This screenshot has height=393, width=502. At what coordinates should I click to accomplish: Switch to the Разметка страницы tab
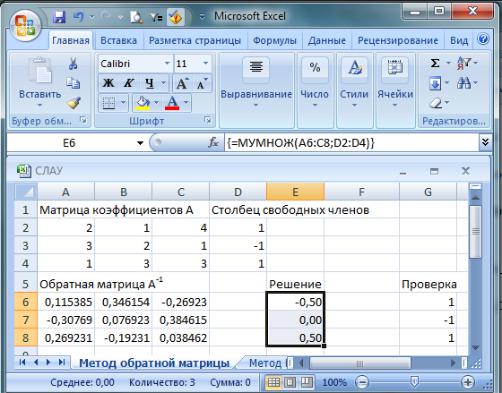tap(195, 40)
